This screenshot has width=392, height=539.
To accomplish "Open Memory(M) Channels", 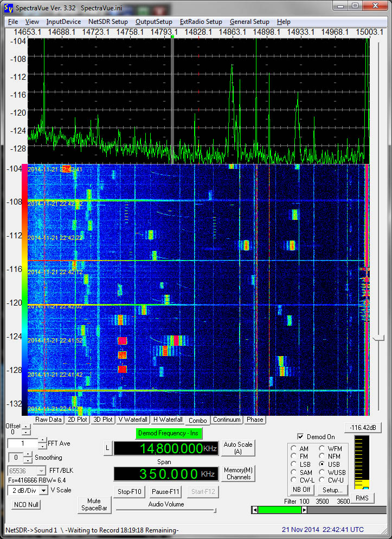I will pos(238,473).
